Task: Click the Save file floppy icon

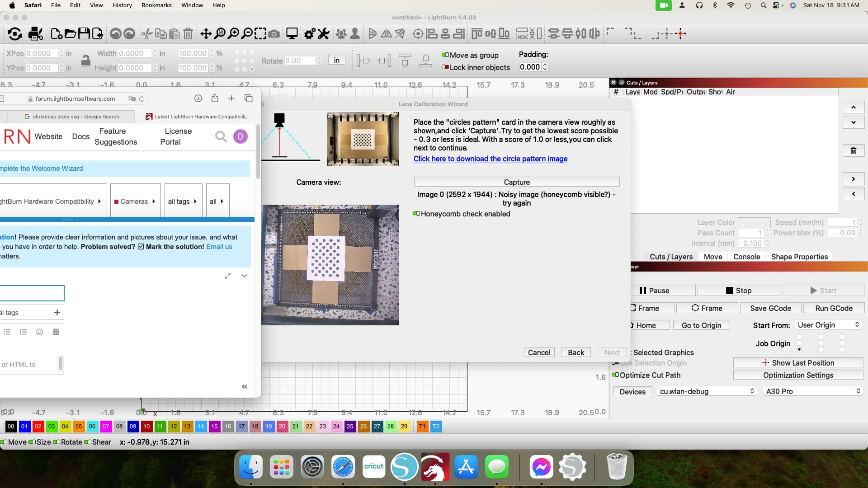Action: [x=84, y=34]
